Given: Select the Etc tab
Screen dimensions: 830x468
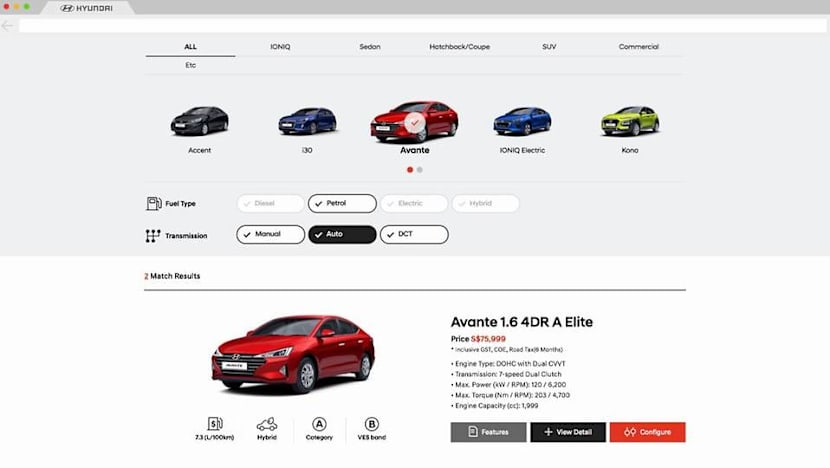Looking at the screenshot, I should coord(191,65).
